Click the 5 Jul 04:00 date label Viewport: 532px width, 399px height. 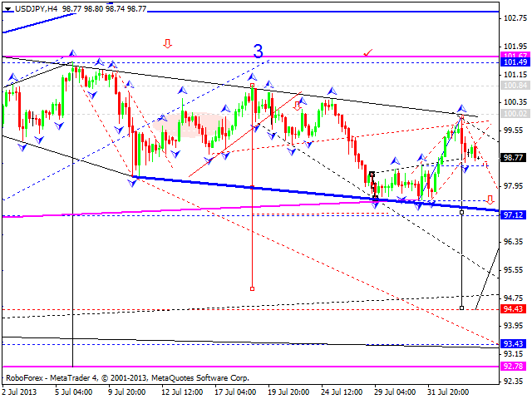[73, 392]
